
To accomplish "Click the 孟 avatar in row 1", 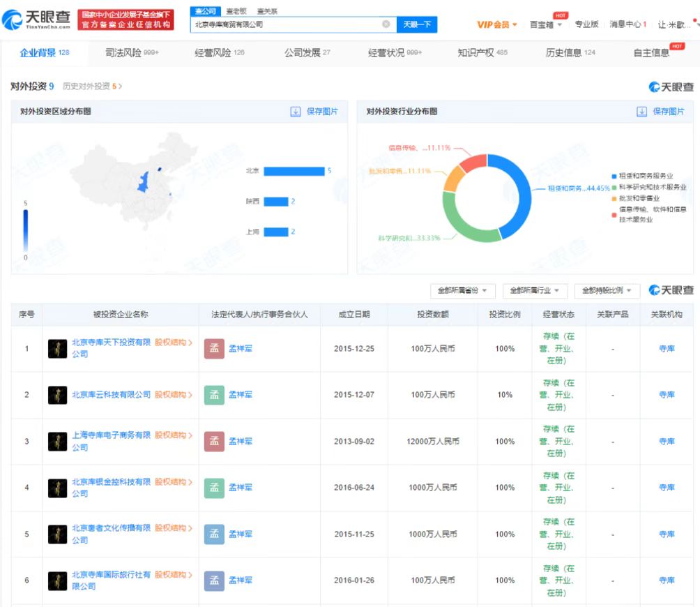I will click(x=214, y=349).
